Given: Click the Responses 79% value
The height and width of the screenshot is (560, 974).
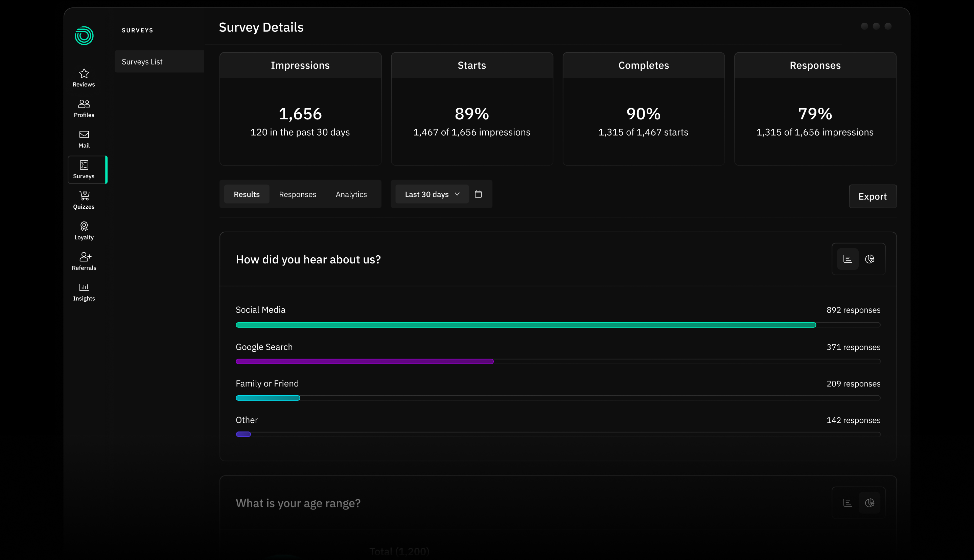Looking at the screenshot, I should tap(815, 114).
